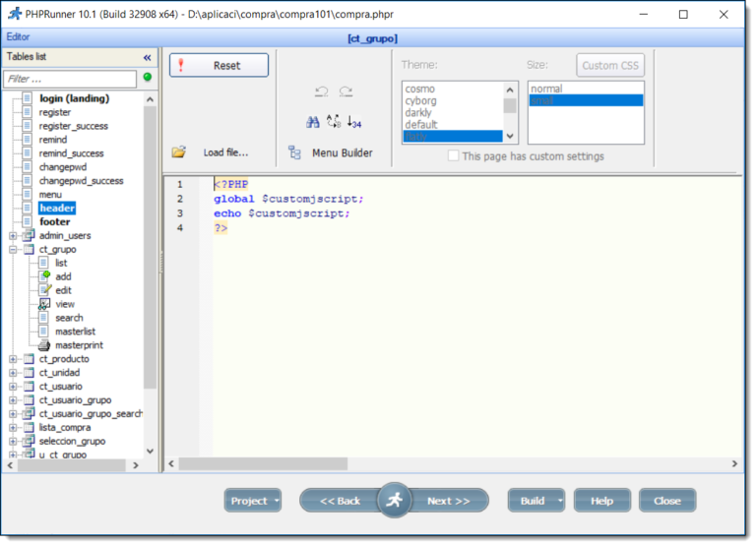Click the Tables list vertical scrollbar thumb
The image size is (756, 546).
[x=150, y=247]
